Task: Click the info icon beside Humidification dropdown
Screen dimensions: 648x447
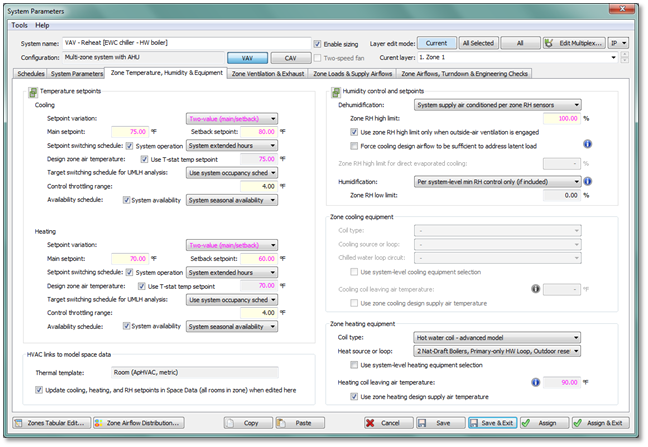Action: pos(590,181)
